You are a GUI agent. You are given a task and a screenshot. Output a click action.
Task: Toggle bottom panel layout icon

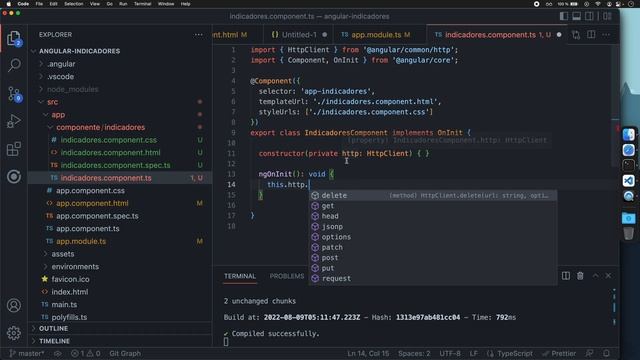coord(576,16)
